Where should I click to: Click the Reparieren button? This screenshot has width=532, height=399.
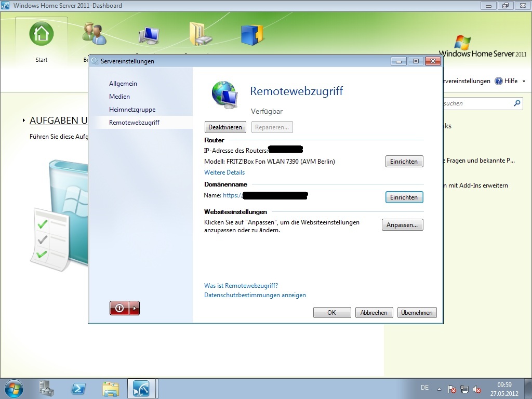click(x=272, y=127)
